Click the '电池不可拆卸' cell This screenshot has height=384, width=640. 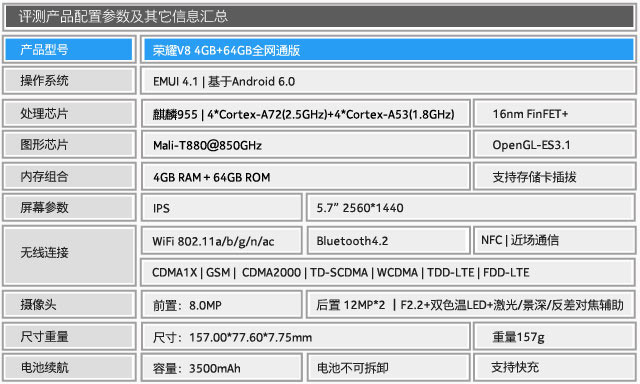tap(388, 368)
